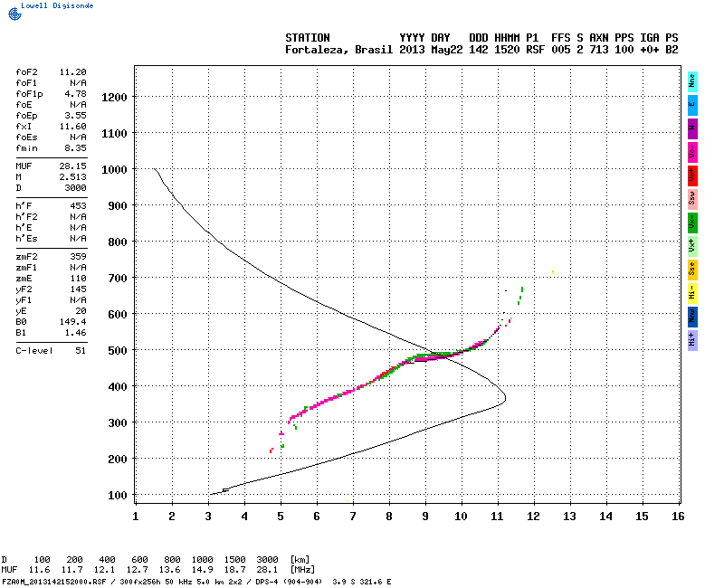Click the 16 MHz frequency axis label

(x=678, y=517)
